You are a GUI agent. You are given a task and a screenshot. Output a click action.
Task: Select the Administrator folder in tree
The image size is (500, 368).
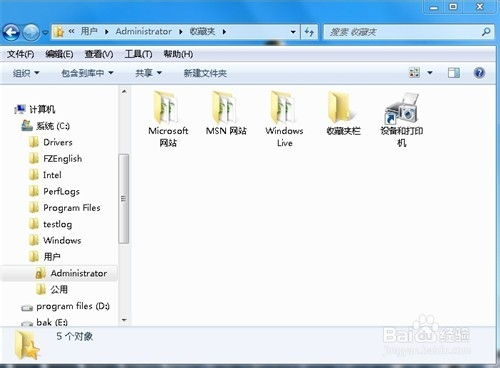79,273
